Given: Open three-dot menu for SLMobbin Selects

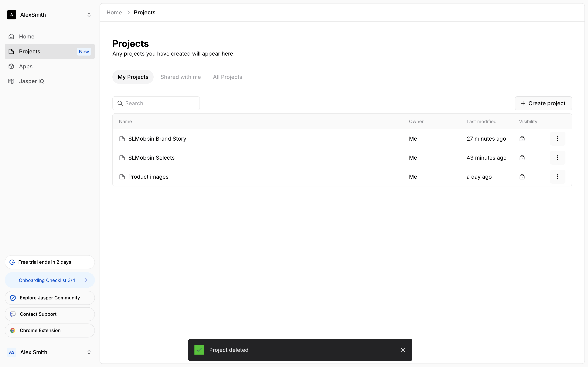Looking at the screenshot, I should (557, 158).
